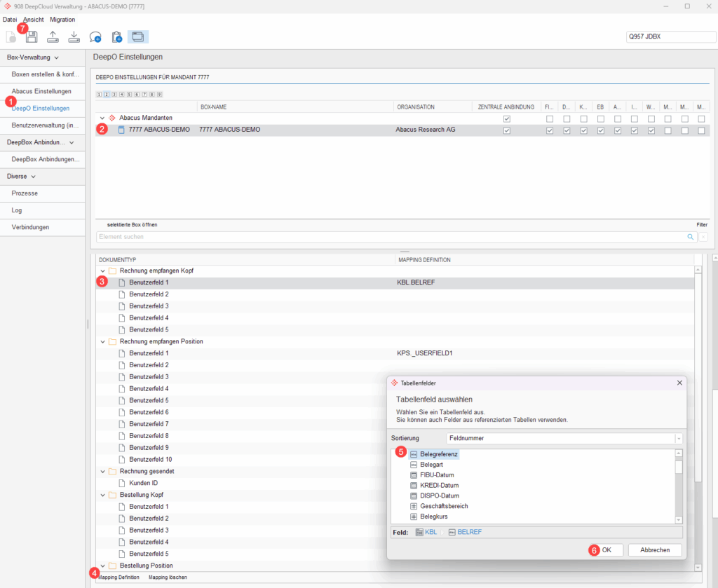The height and width of the screenshot is (588, 718).
Task: Check FI... column for Abacus Mandanten row
Action: [x=550, y=119]
